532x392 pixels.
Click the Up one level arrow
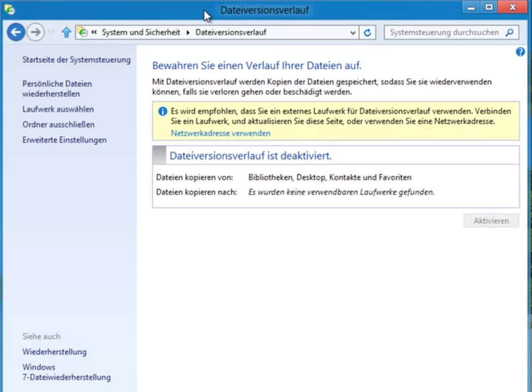[x=66, y=32]
